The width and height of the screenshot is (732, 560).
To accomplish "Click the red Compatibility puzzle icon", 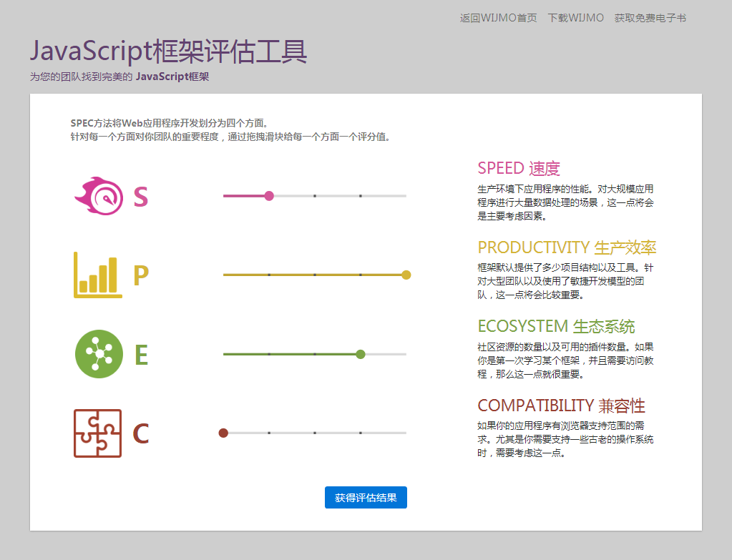I will (x=97, y=433).
